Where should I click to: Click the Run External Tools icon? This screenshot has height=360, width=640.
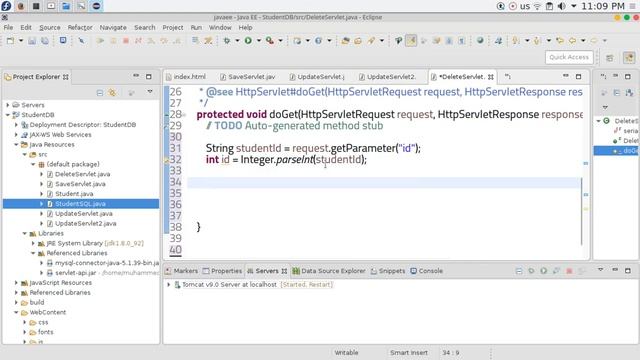pos(270,40)
